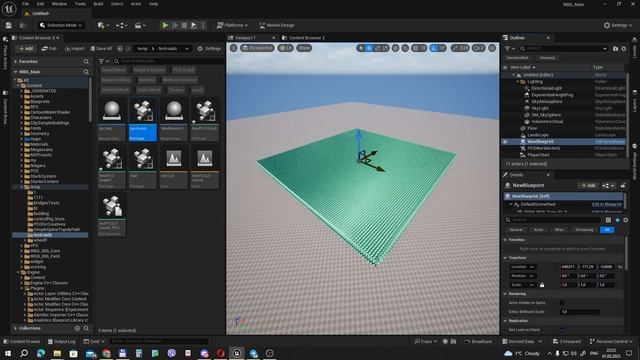Toggle the viewport rotation angle snapping
This screenshot has width=640, height=360.
(434, 48)
